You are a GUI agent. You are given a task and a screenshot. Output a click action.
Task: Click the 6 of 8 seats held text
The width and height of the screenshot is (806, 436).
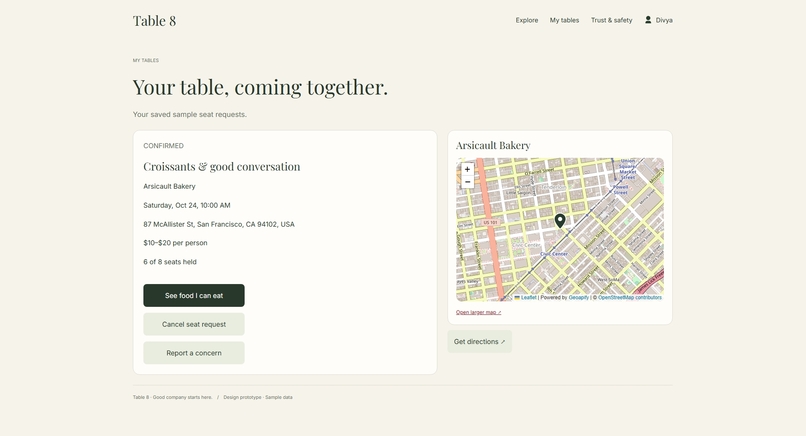point(170,262)
